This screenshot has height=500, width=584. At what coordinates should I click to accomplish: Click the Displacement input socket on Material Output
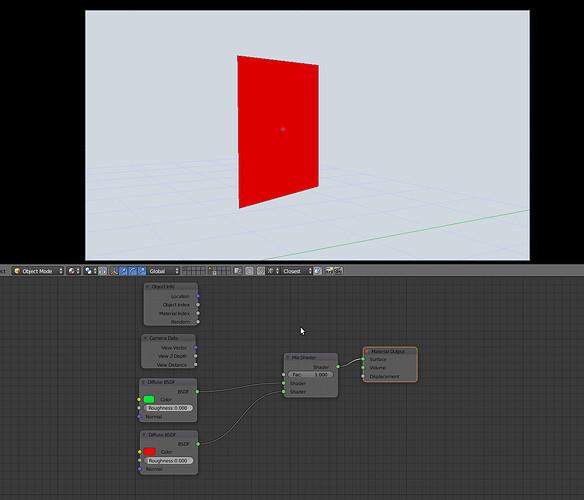tap(363, 376)
